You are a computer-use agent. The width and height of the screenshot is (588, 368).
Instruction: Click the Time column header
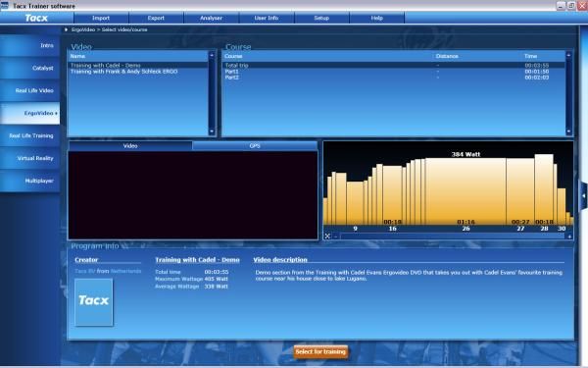(530, 56)
